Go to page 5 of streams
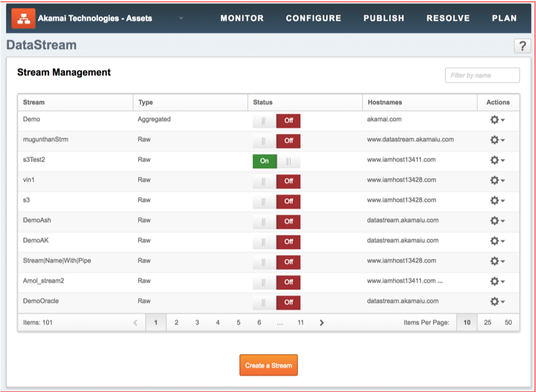Screen dimensions: 536x392 239,323
